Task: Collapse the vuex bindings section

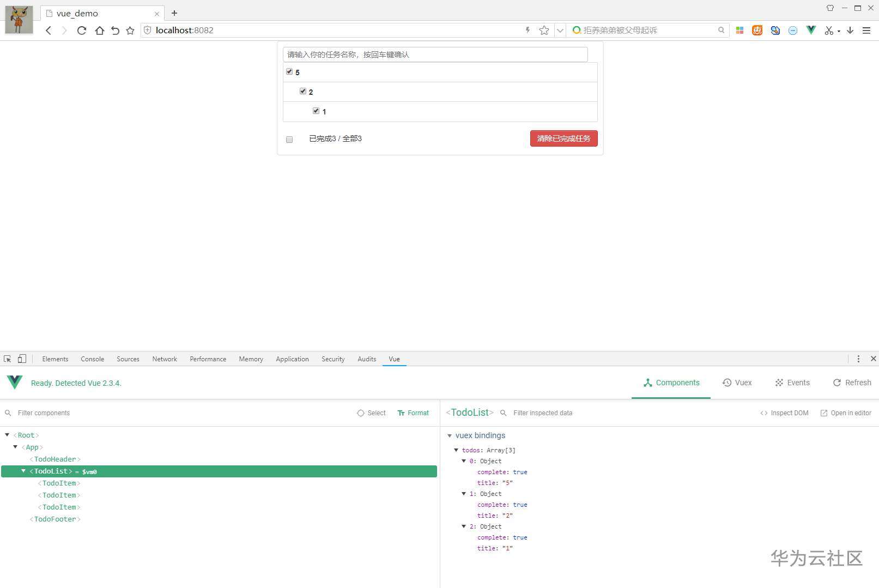Action: pos(450,435)
